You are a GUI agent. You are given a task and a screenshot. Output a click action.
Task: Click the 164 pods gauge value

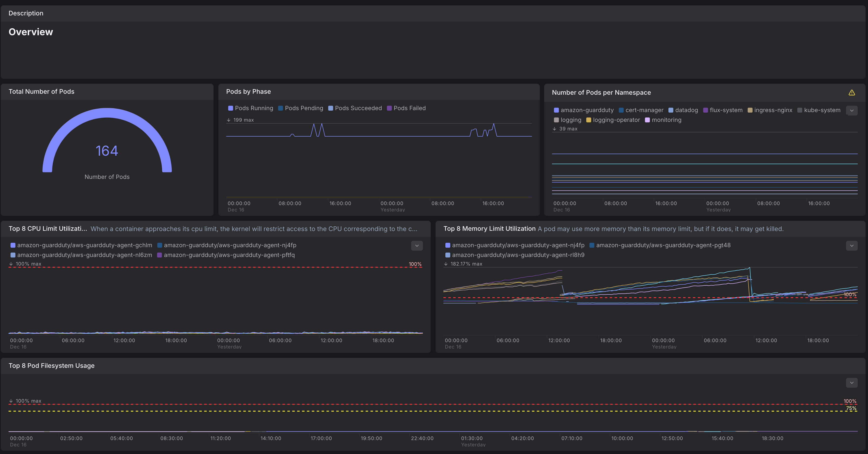point(107,151)
